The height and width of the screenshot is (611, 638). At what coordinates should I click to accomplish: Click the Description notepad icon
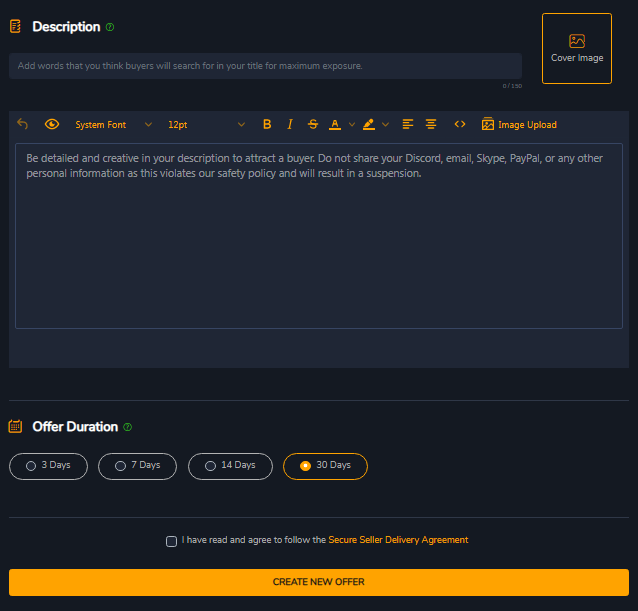(x=15, y=26)
